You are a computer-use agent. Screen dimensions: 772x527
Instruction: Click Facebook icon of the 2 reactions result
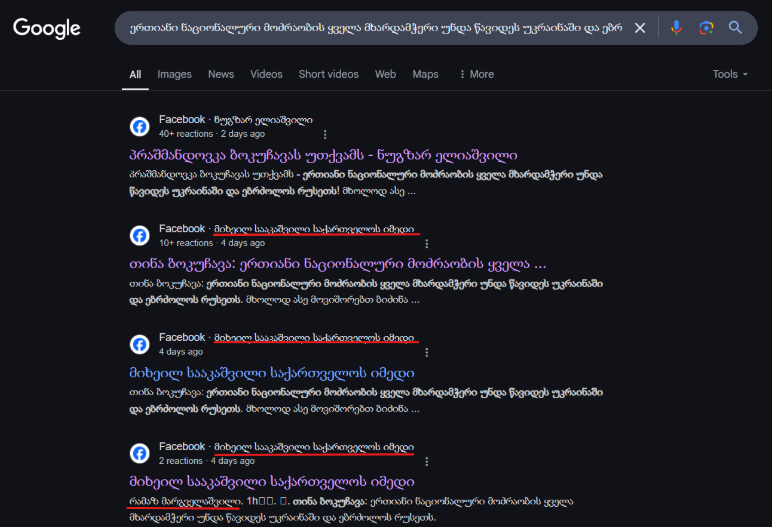(x=140, y=454)
